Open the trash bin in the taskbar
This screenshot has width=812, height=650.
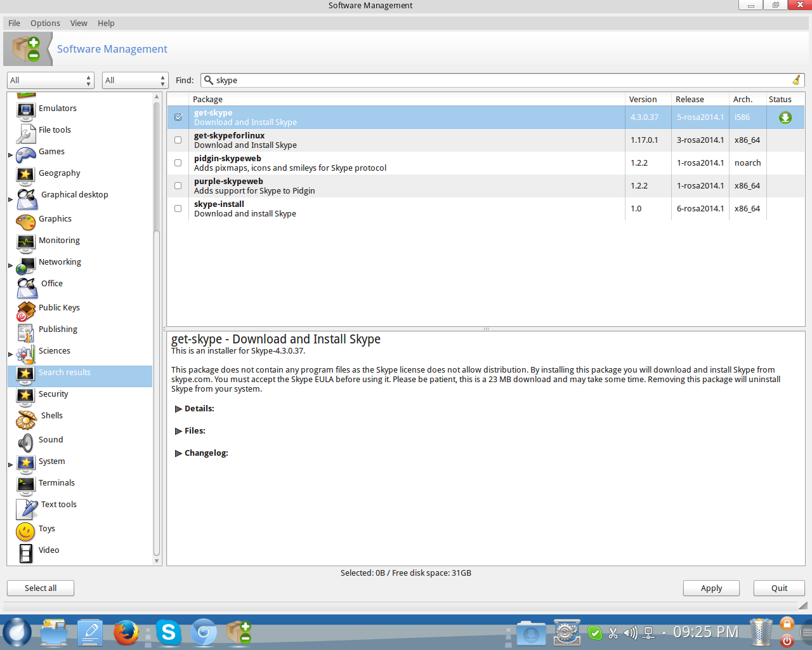[761, 632]
